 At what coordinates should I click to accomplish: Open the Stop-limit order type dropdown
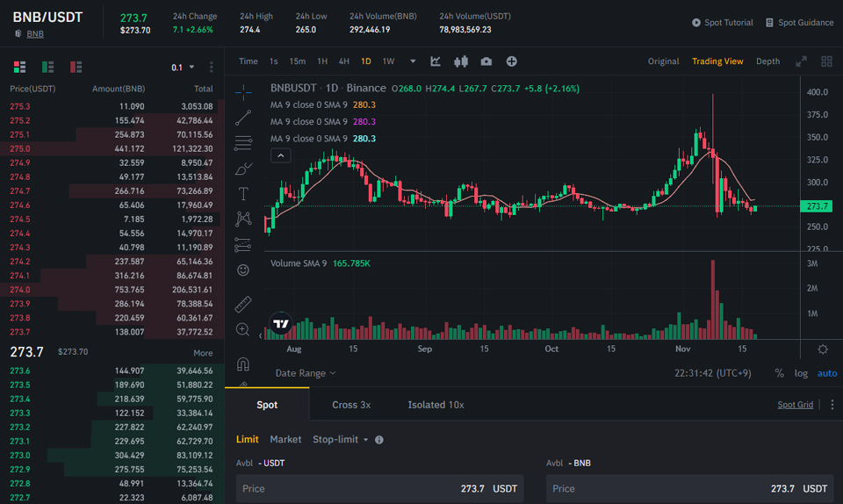click(x=341, y=439)
